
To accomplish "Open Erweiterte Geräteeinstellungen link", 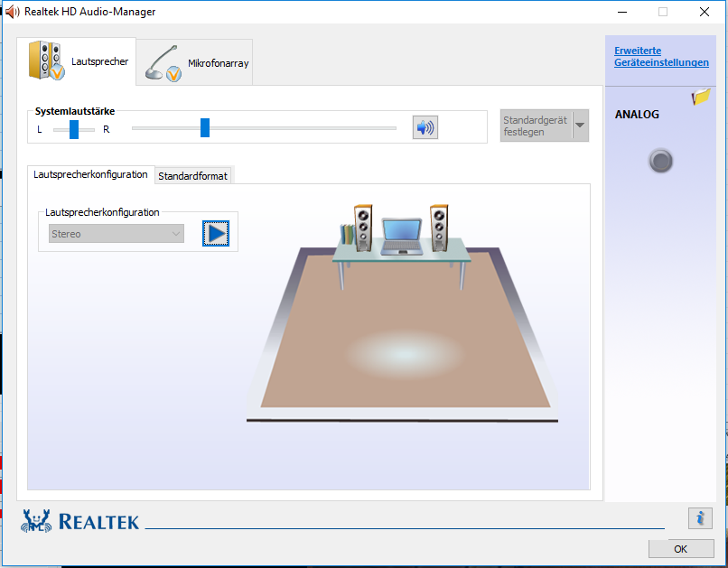I will pyautogui.click(x=661, y=57).
